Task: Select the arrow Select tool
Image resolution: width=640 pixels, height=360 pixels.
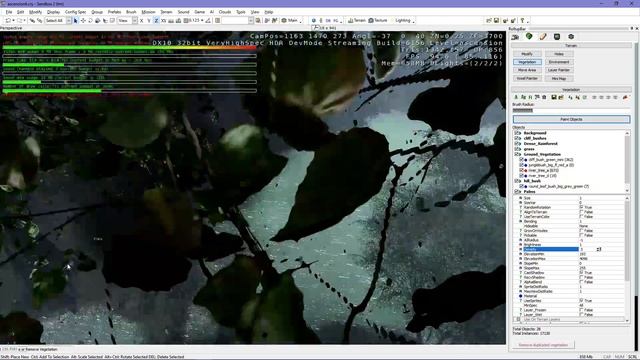Action: point(76,20)
